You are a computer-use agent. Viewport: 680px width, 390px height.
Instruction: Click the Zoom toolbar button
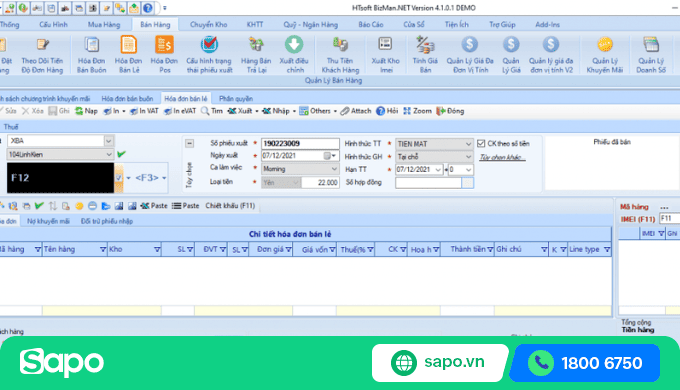(x=417, y=111)
